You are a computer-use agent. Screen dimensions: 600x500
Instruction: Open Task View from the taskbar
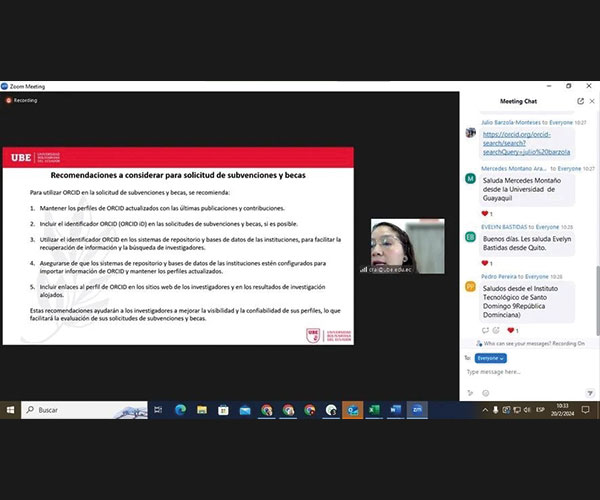pyautogui.click(x=158, y=410)
